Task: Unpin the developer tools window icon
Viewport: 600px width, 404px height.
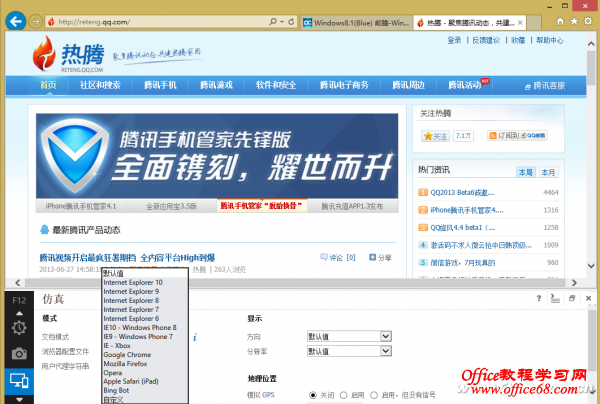Action: pos(572,298)
